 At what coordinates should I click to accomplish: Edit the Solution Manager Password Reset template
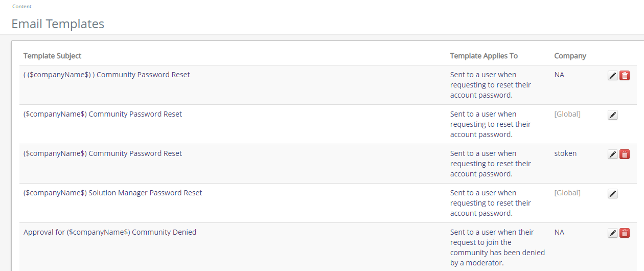613,194
